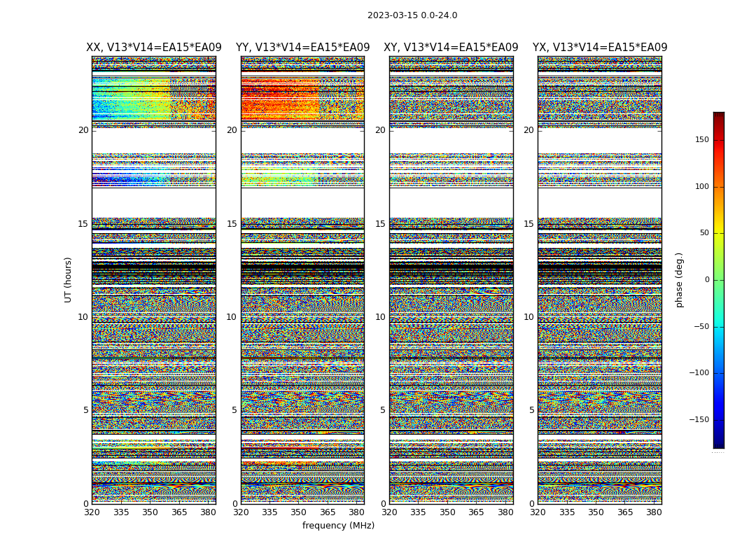Screen dimensions: 735x560
Task: Select the "YX, V13*V14=EA15*EA09" panel title
Action: [x=599, y=48]
